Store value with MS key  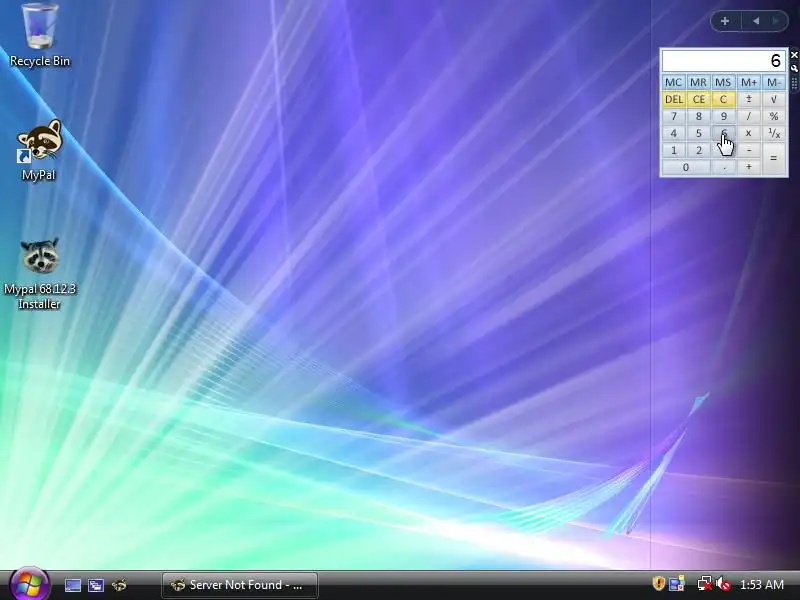click(723, 82)
